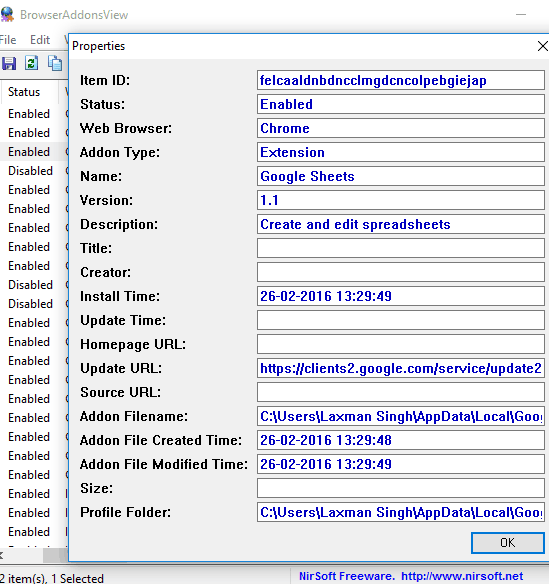Click the 'Homepage URL:' label
The height and width of the screenshot is (584, 549).
tap(133, 345)
